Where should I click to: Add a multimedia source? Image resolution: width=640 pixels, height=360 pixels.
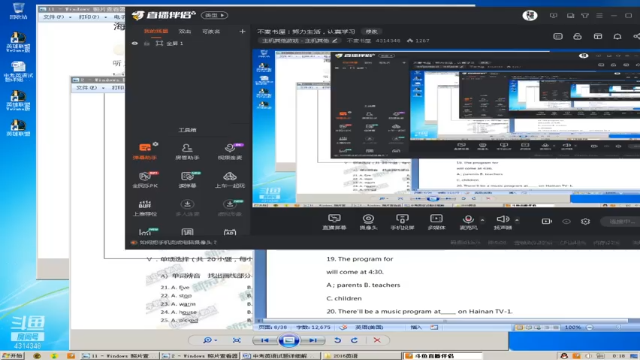tap(436, 222)
